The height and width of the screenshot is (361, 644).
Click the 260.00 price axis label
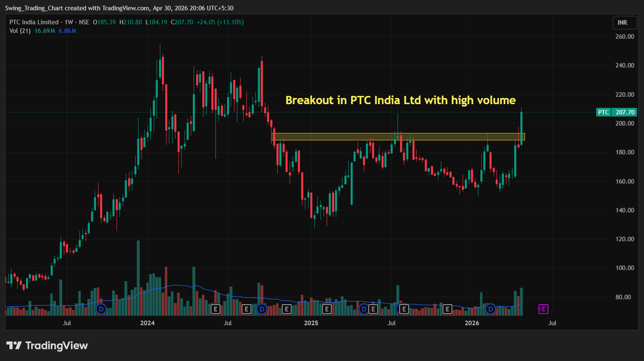[x=625, y=36]
